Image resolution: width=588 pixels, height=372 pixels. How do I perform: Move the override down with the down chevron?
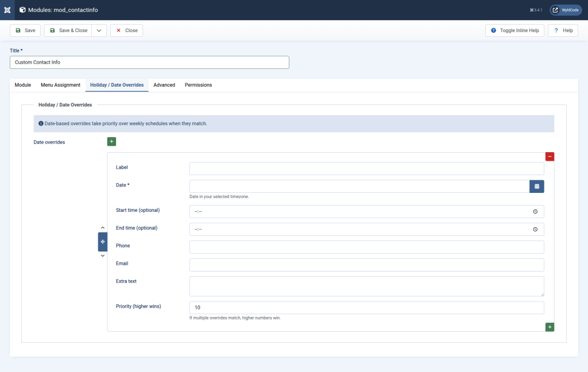[x=102, y=256]
